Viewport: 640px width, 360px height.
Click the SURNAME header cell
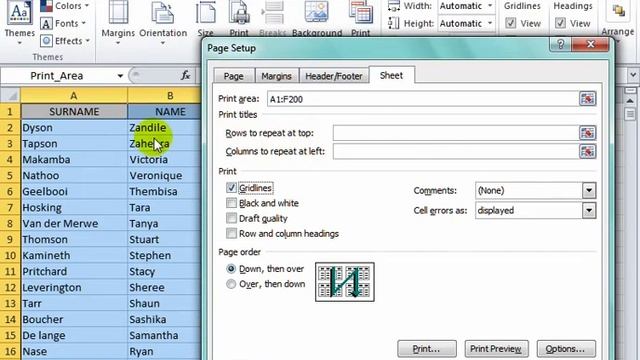74,111
